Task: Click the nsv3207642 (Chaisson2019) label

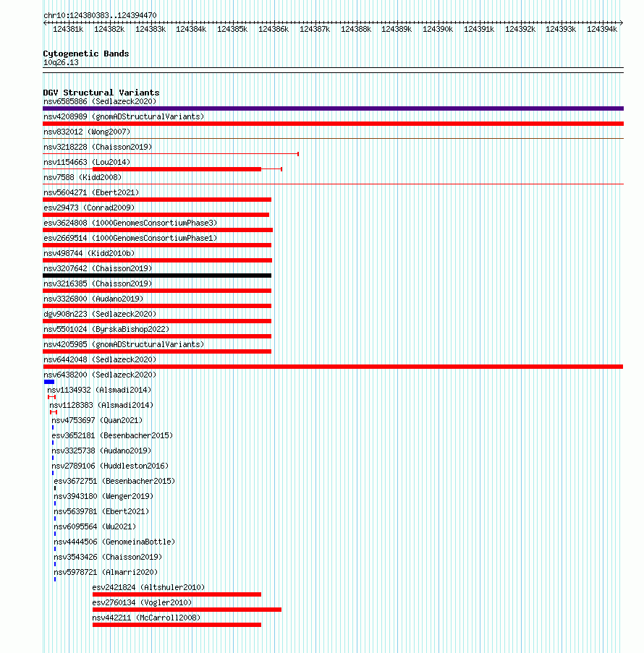Action: tap(98, 268)
